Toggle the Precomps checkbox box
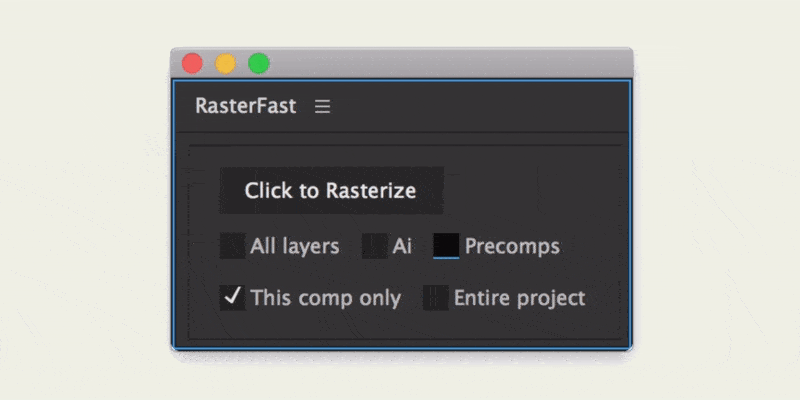This screenshot has width=800, height=400. [x=446, y=246]
